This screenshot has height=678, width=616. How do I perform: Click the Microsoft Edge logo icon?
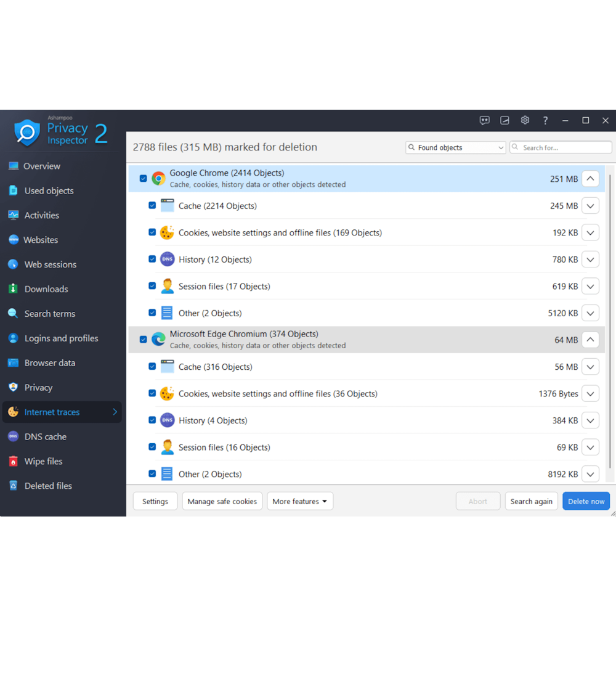[158, 339]
